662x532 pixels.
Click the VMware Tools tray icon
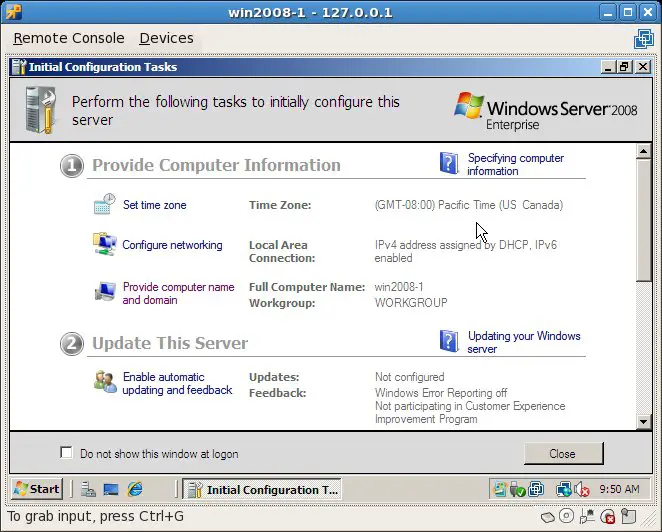[537, 489]
